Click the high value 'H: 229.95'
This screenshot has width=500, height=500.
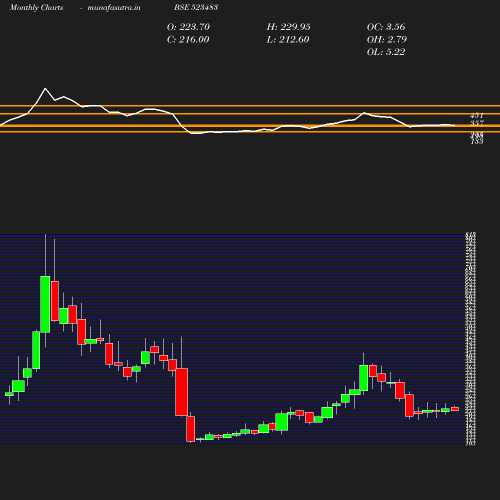[x=288, y=27]
